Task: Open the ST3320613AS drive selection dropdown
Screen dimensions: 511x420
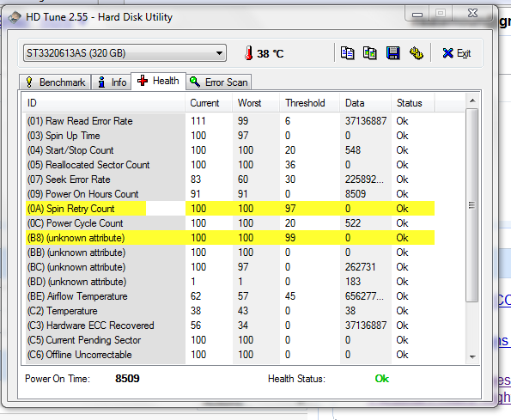Action: pyautogui.click(x=125, y=53)
